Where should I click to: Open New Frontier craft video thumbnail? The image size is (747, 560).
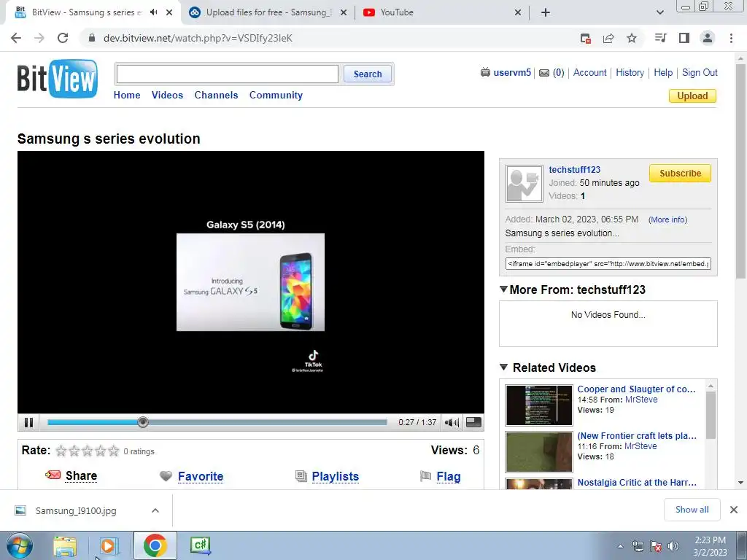pos(539,452)
